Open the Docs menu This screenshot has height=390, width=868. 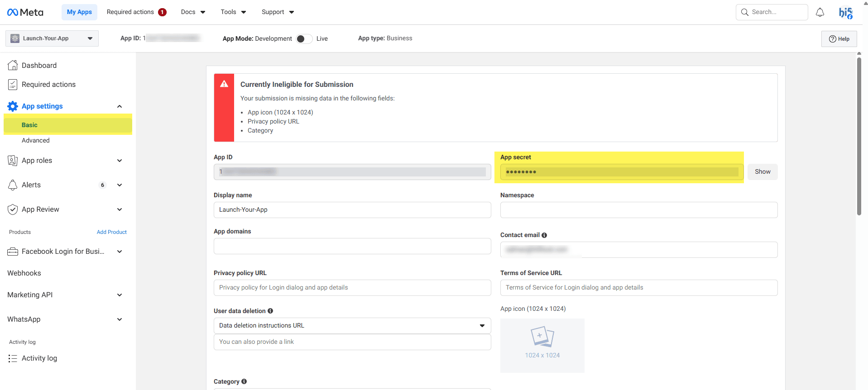point(193,12)
